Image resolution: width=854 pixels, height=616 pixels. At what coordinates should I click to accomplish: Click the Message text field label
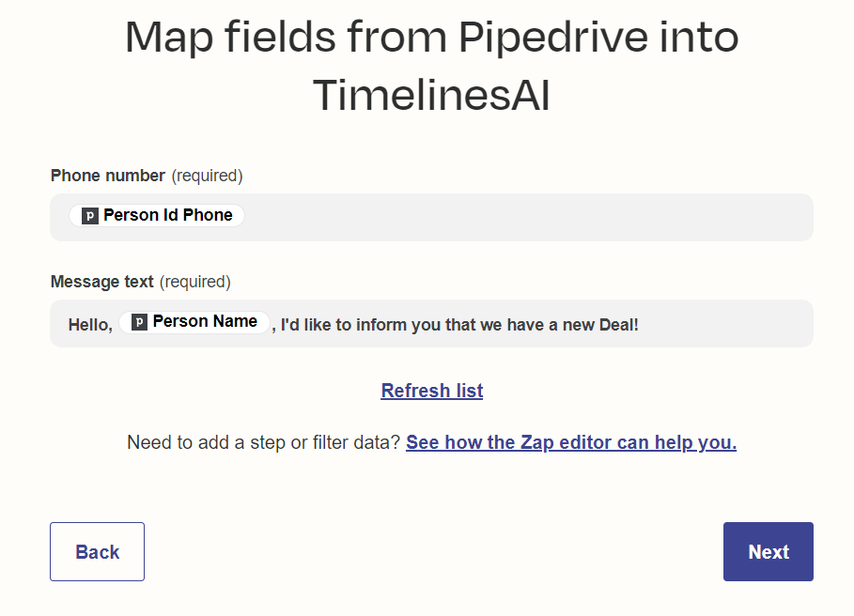pos(101,282)
